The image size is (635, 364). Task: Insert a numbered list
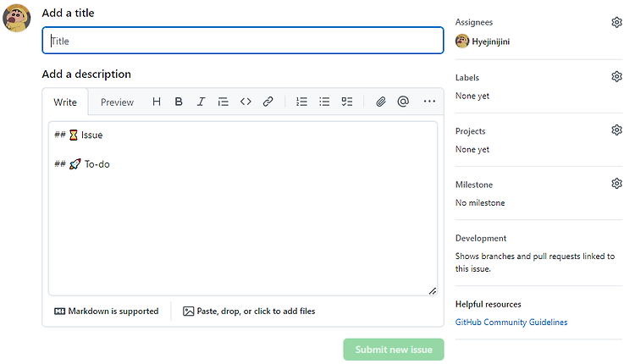tap(301, 102)
